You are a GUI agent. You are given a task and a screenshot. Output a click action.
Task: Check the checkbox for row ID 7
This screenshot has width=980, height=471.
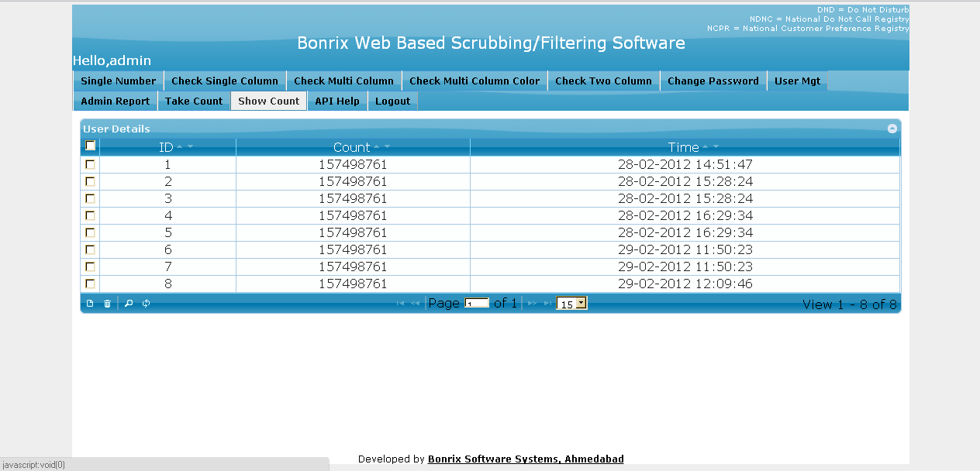[91, 266]
